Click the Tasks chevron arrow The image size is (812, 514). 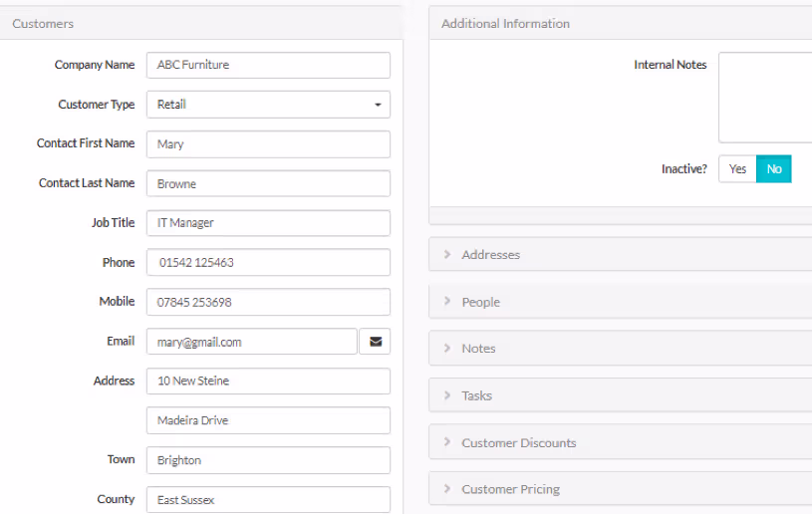(x=447, y=394)
